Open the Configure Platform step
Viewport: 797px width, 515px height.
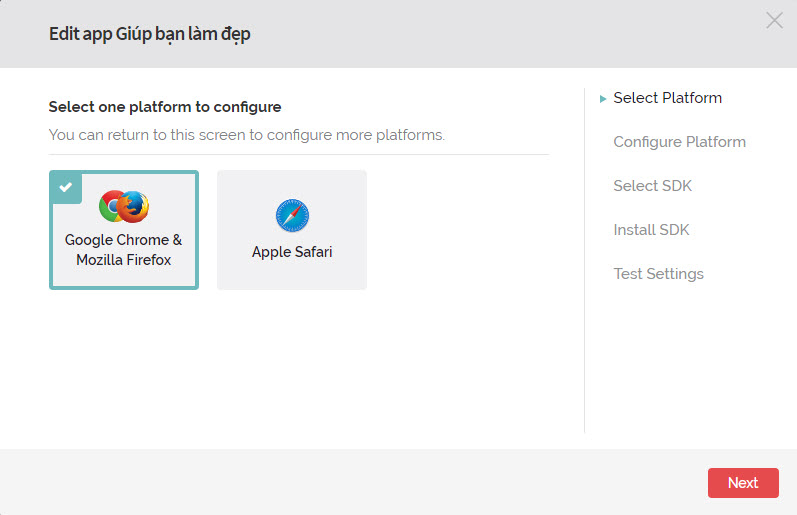679,142
